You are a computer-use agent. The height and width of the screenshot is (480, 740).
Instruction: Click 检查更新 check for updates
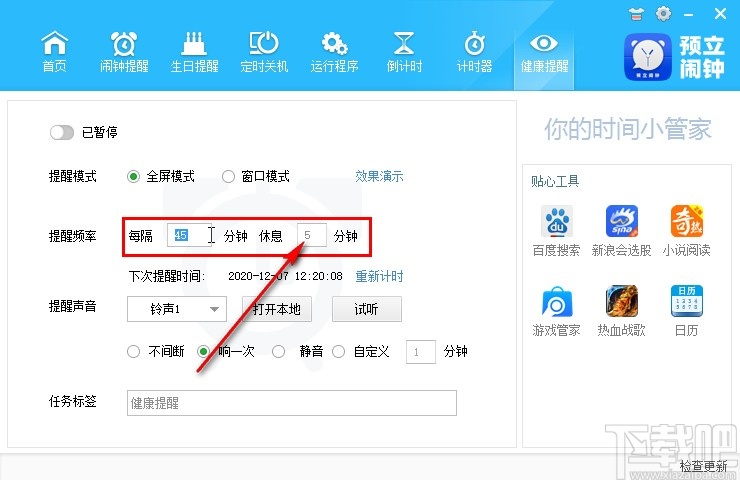click(x=703, y=466)
